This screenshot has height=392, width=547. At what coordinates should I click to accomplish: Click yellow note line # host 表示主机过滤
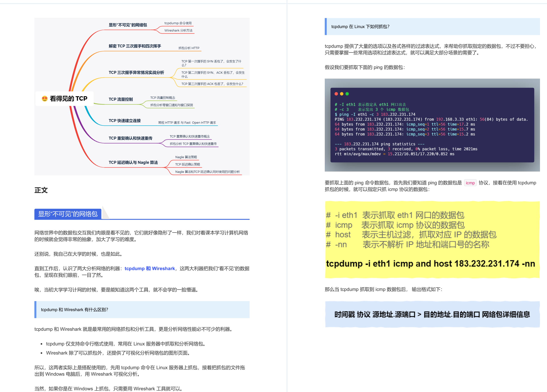pos(411,234)
